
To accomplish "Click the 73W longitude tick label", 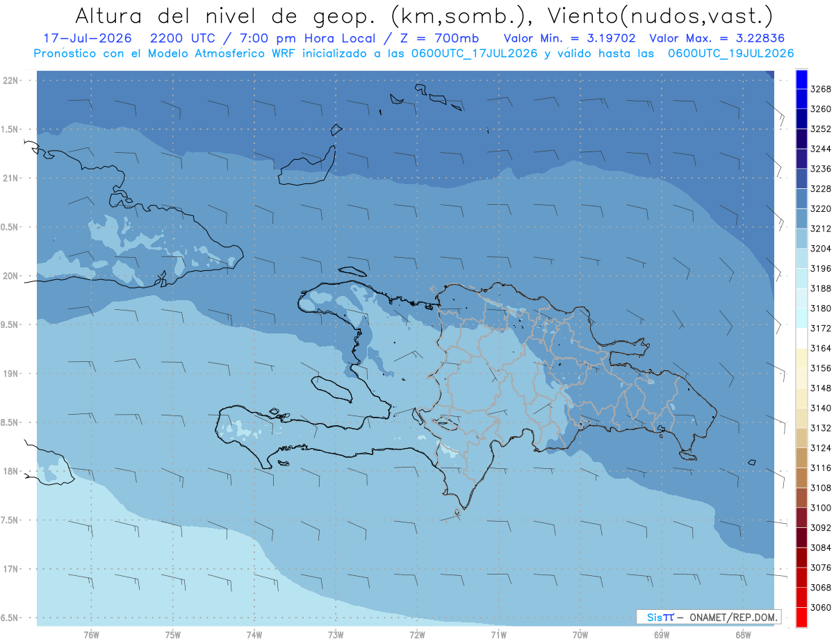I will pos(336,635).
